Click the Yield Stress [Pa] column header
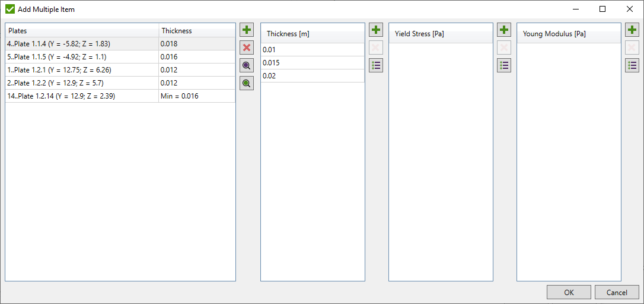 click(441, 34)
